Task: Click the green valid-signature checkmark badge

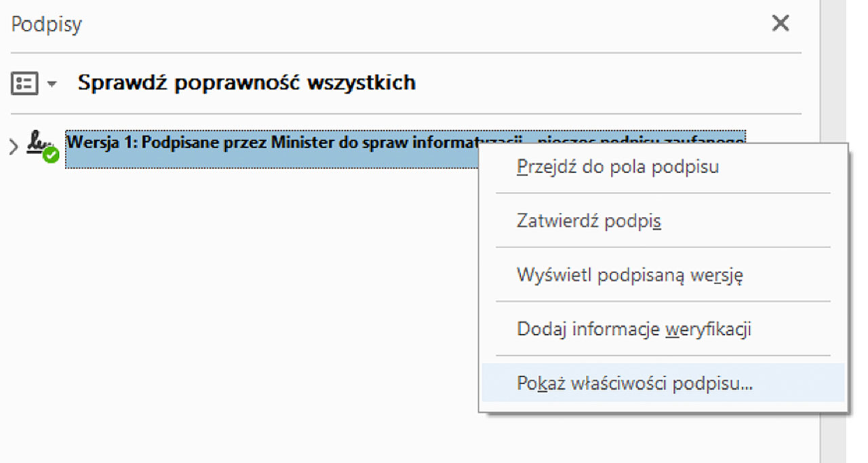Action: [51, 155]
